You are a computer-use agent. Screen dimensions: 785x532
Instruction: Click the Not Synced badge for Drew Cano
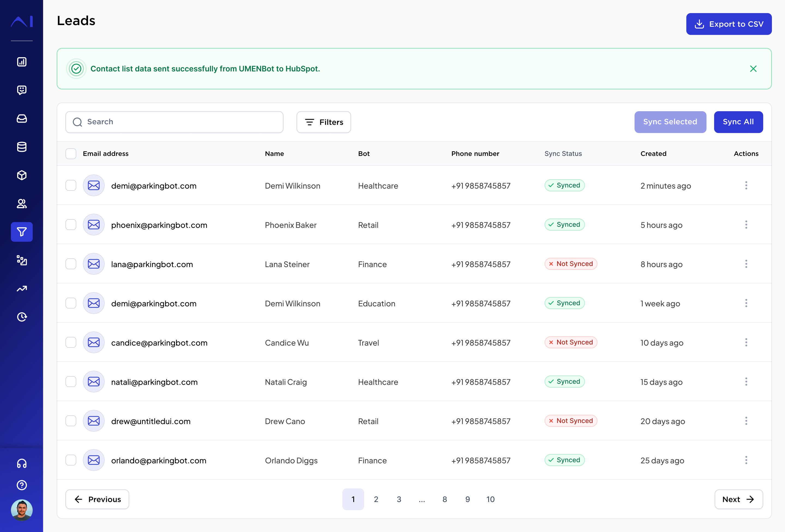pos(571,421)
